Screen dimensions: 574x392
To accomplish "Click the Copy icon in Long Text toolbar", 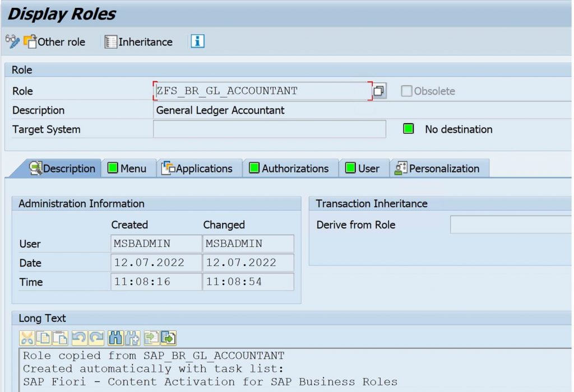I will 44,338.
